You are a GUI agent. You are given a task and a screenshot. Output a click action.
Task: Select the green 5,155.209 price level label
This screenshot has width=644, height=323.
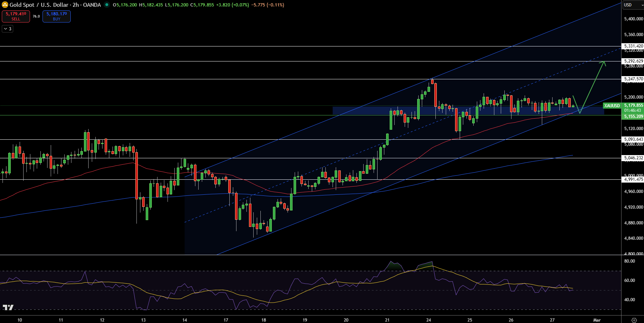tap(633, 116)
